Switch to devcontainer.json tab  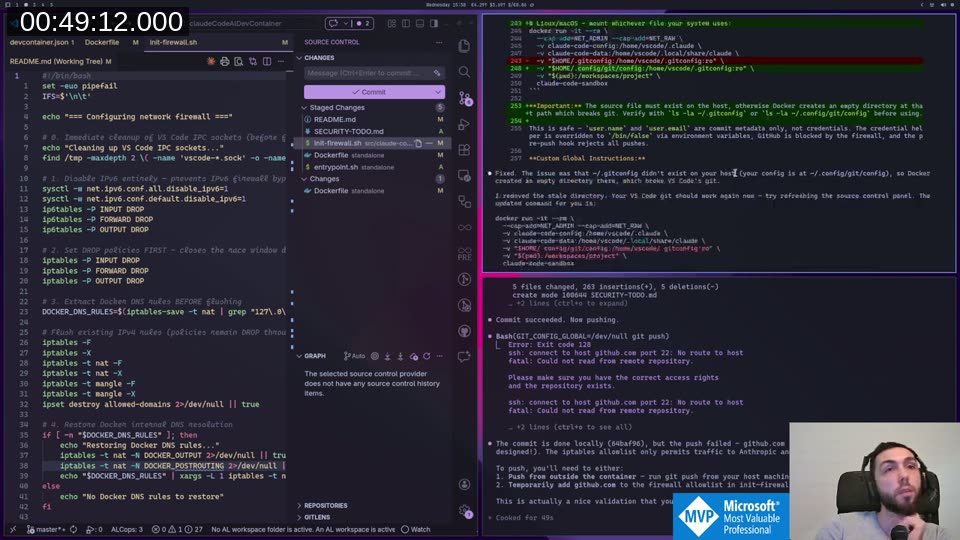tap(42, 42)
